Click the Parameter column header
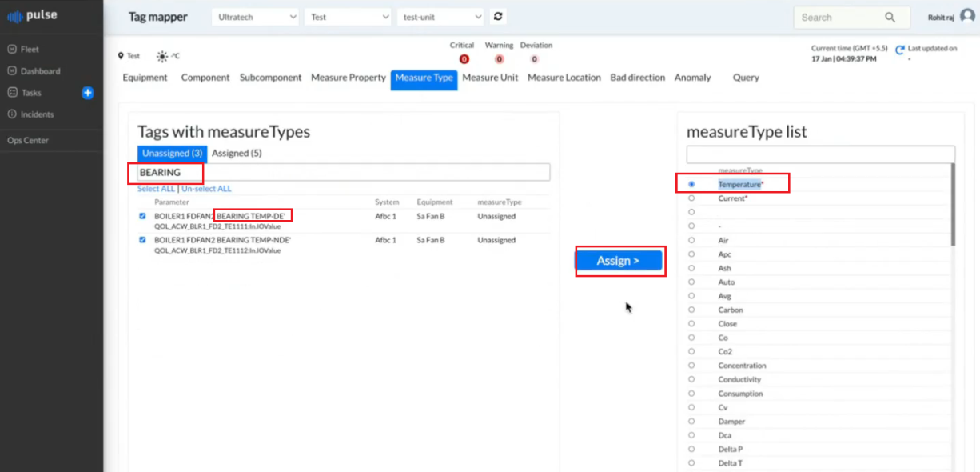This screenshot has height=472, width=980. tap(173, 202)
